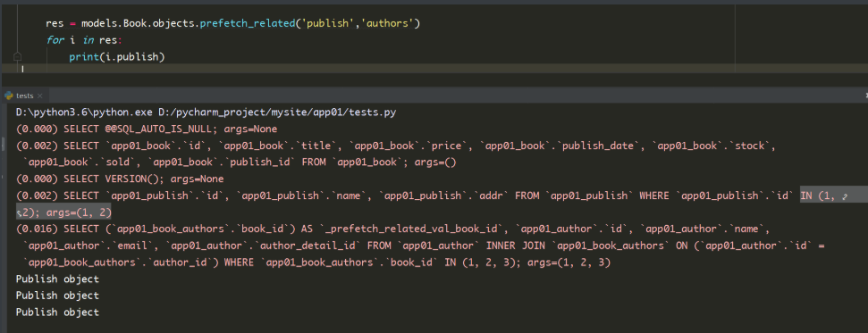
Task: Click the print(i.publish) statement
Action: (x=117, y=57)
